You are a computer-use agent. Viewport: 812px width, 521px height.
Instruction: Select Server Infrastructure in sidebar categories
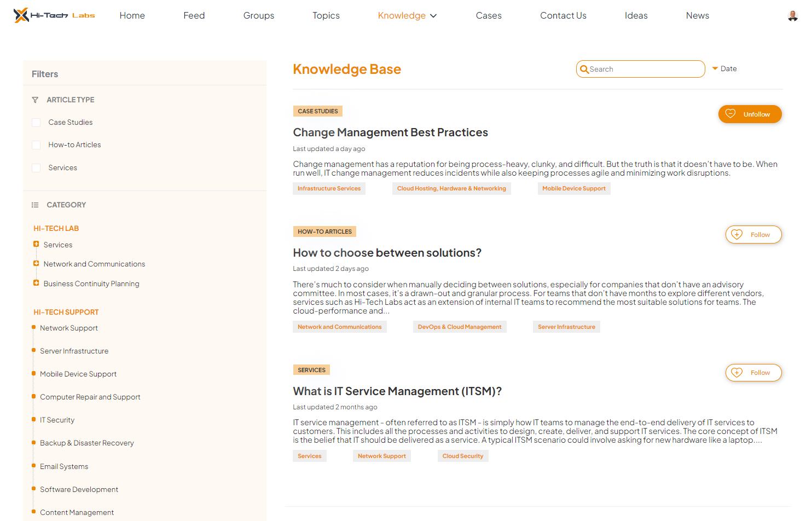(74, 351)
